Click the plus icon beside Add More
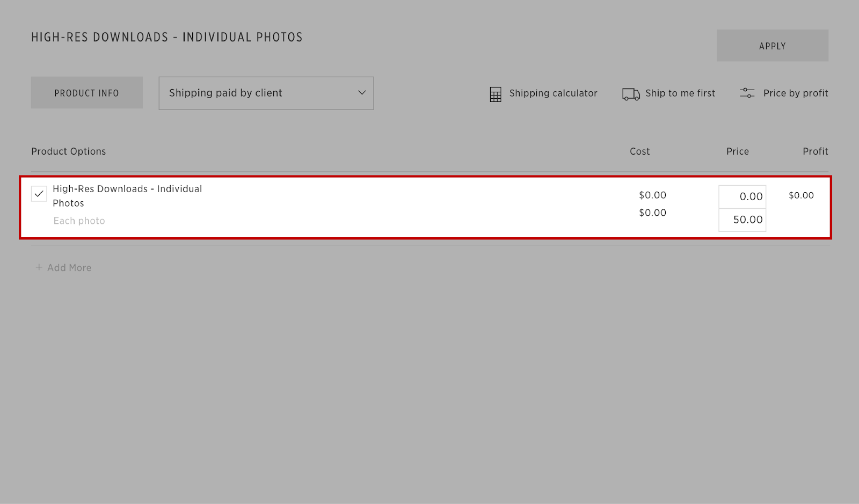859x504 pixels. pos(39,267)
